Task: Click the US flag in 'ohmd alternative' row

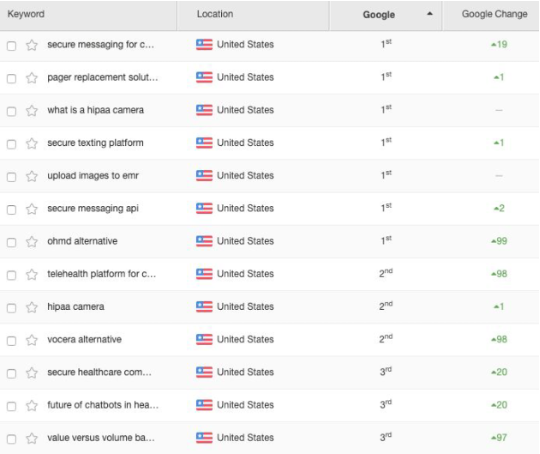Action: point(204,241)
